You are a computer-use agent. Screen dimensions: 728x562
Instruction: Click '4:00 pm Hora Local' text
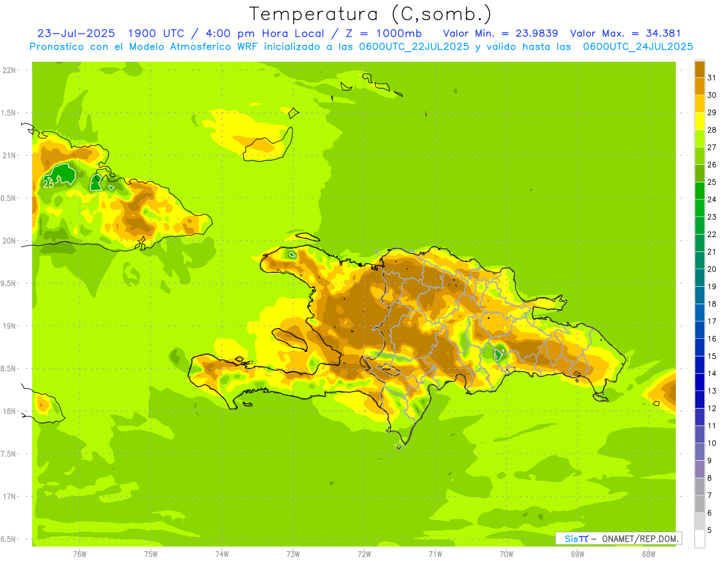point(263,33)
